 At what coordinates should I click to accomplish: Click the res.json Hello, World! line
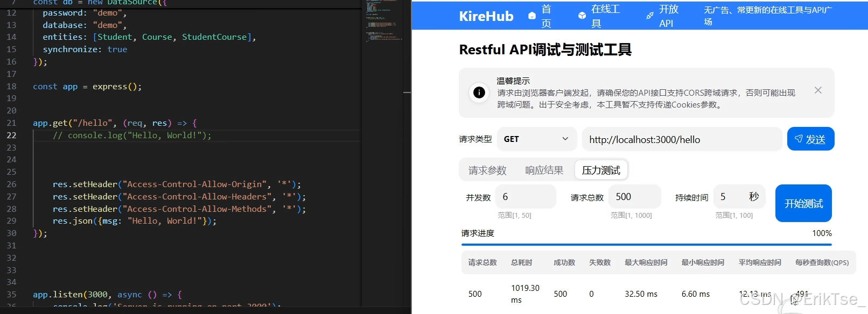coord(135,221)
